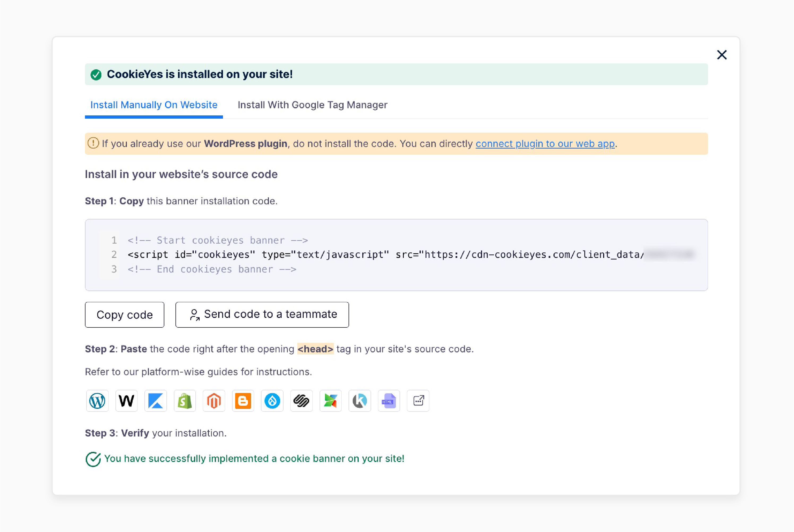Open the Joomla installation guide icon
Image resolution: width=794 pixels, height=532 pixels.
331,401
